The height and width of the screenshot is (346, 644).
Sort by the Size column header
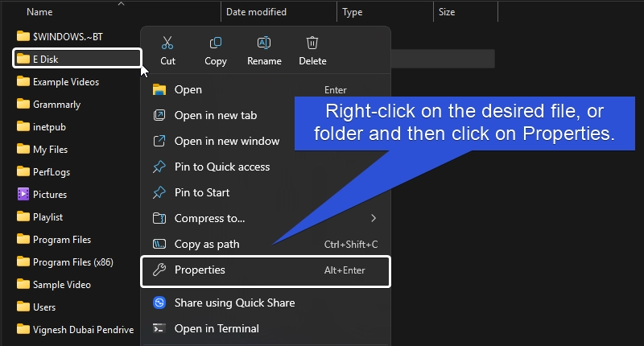click(x=447, y=12)
